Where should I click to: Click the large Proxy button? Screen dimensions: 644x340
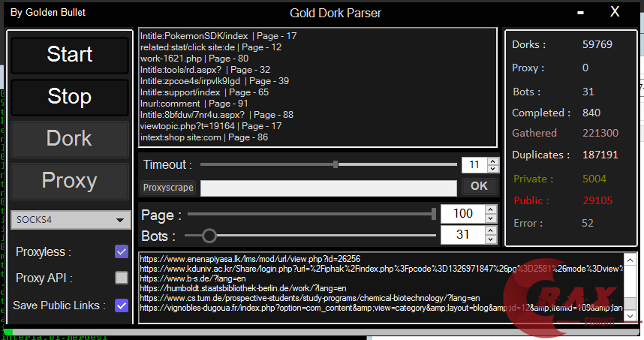pos(69,181)
